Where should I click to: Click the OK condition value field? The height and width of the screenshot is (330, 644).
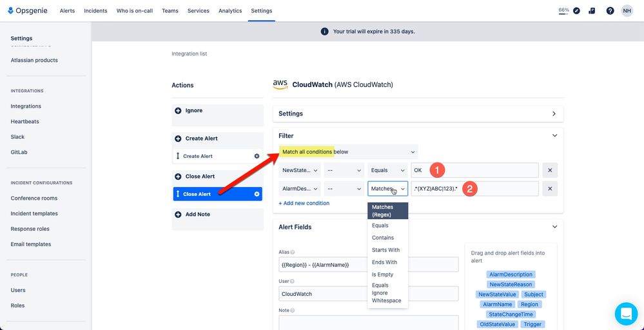click(475, 170)
